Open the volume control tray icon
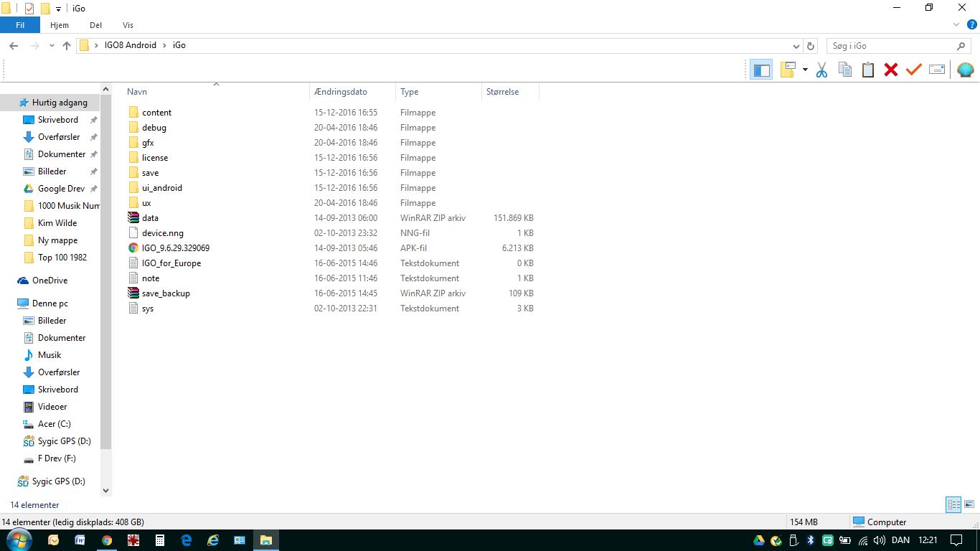 pos(880,540)
